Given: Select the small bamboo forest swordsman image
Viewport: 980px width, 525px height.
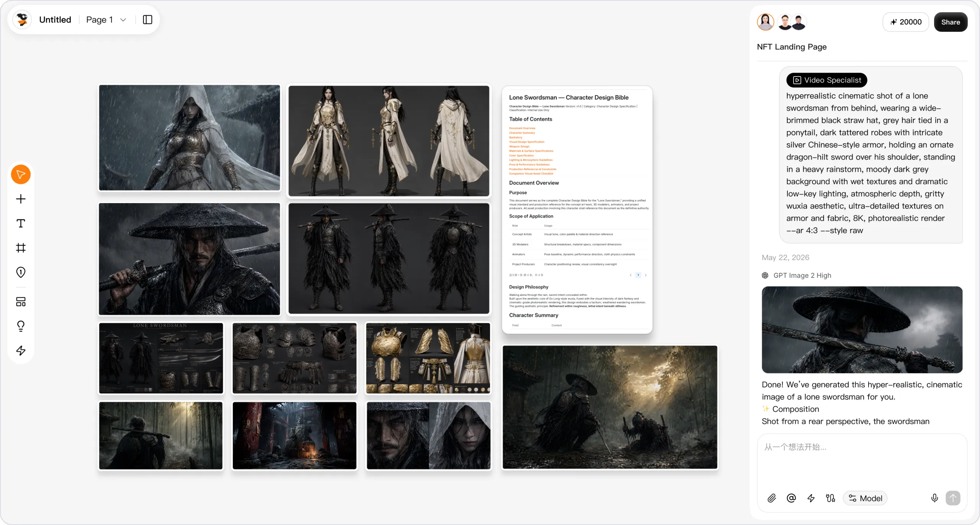Looking at the screenshot, I should [x=161, y=435].
